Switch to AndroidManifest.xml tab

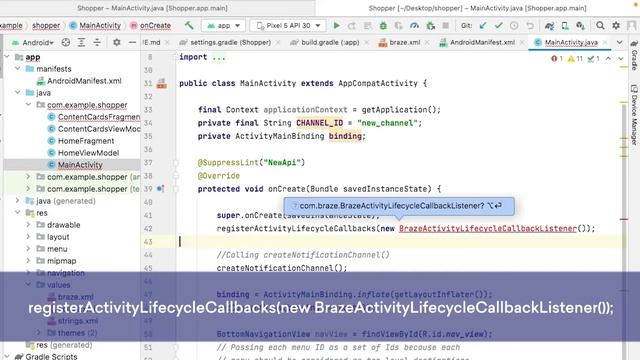tap(482, 42)
